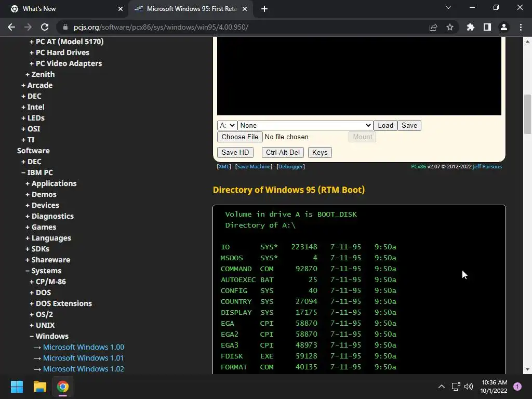Click the black emulator screen
532x399 pixels.
[x=359, y=76]
